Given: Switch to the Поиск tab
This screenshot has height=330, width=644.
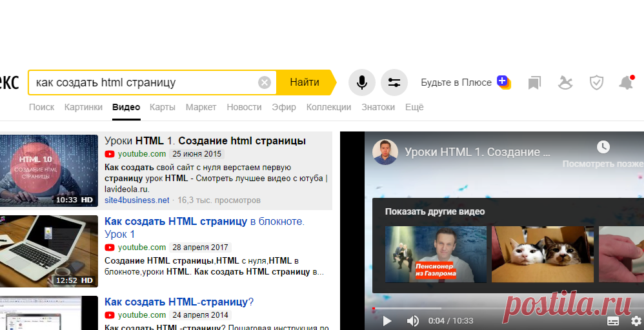Looking at the screenshot, I should pyautogui.click(x=41, y=107).
